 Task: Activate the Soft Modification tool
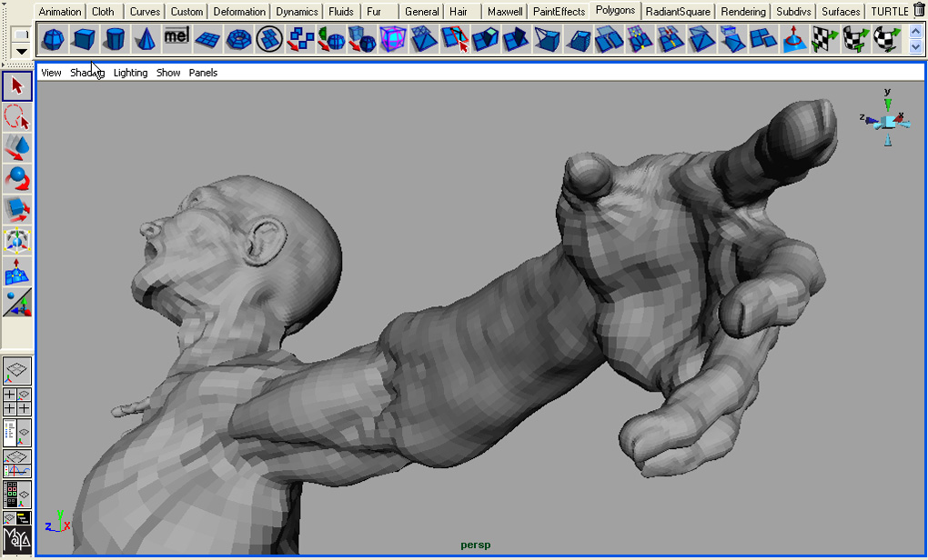pos(17,272)
